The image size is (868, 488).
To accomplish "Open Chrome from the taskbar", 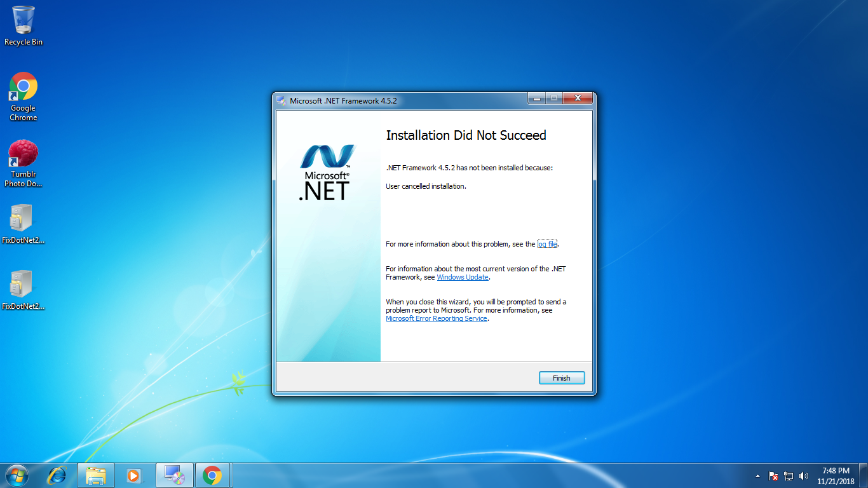I will point(212,475).
